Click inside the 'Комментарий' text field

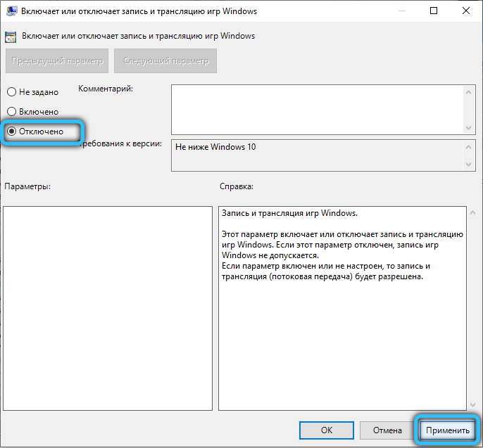(318, 110)
